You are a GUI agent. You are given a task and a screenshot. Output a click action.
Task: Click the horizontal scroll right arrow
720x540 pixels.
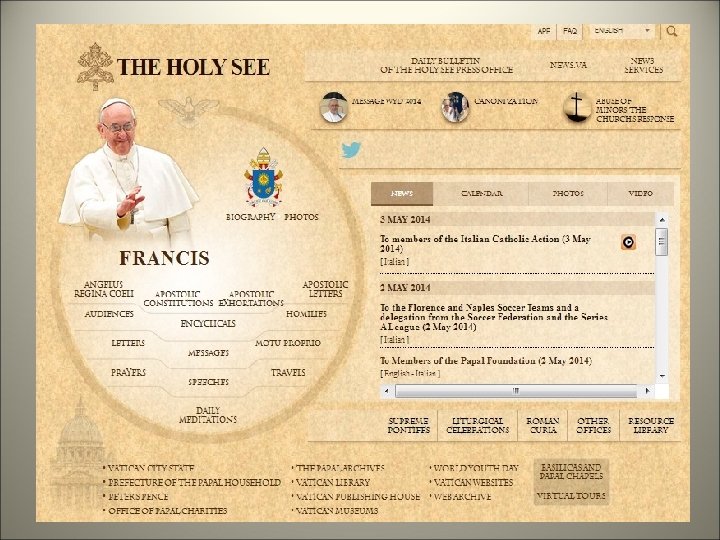click(647, 391)
